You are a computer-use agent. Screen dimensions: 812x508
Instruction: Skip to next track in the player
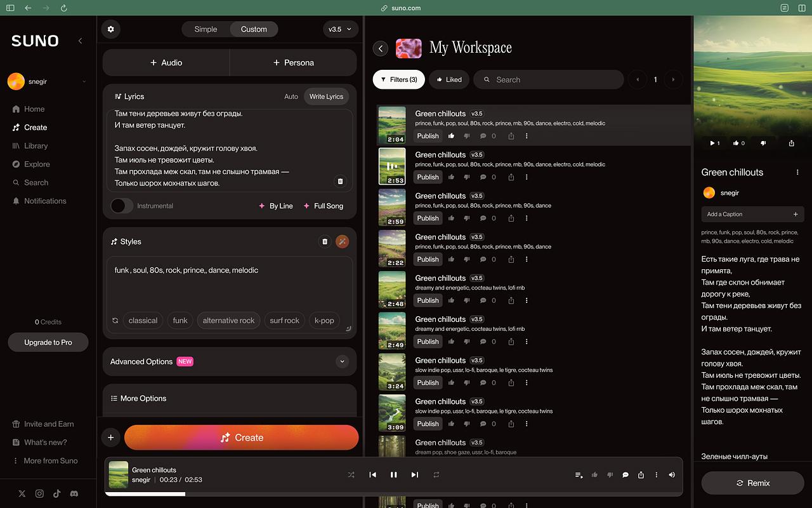coord(415,475)
